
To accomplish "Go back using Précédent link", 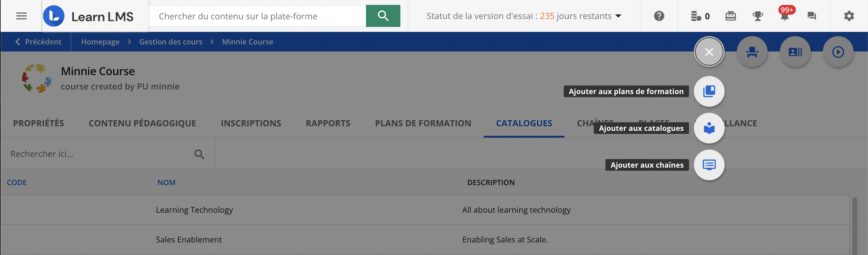I will pos(38,42).
